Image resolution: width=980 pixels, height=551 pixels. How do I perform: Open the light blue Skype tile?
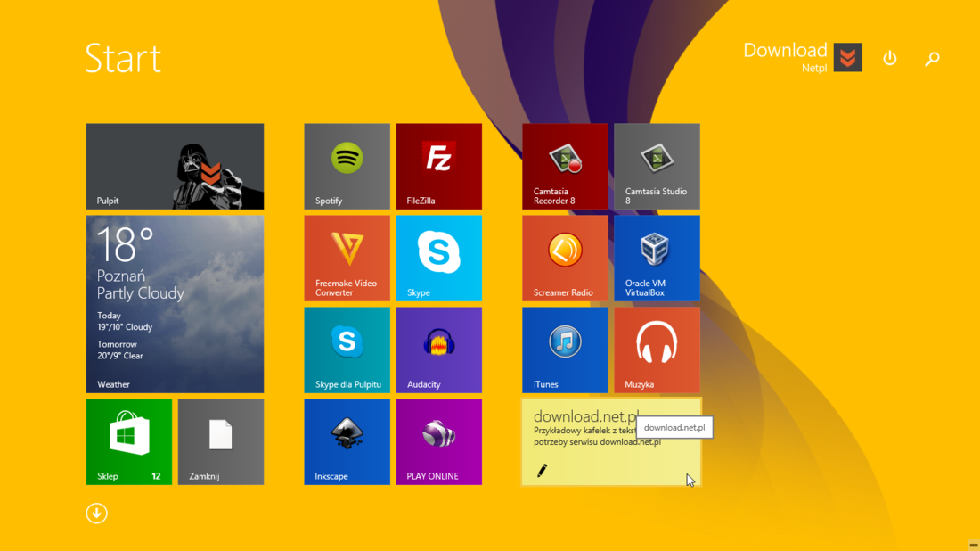438,259
